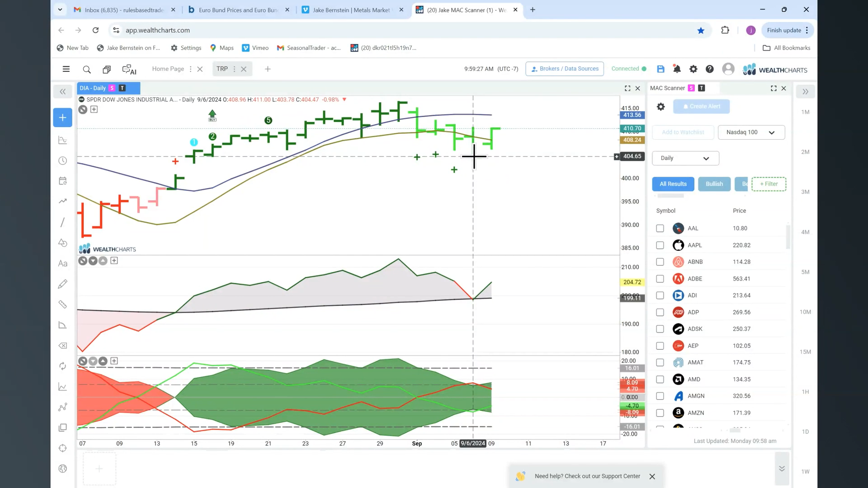Click Finish update button

coord(787,30)
